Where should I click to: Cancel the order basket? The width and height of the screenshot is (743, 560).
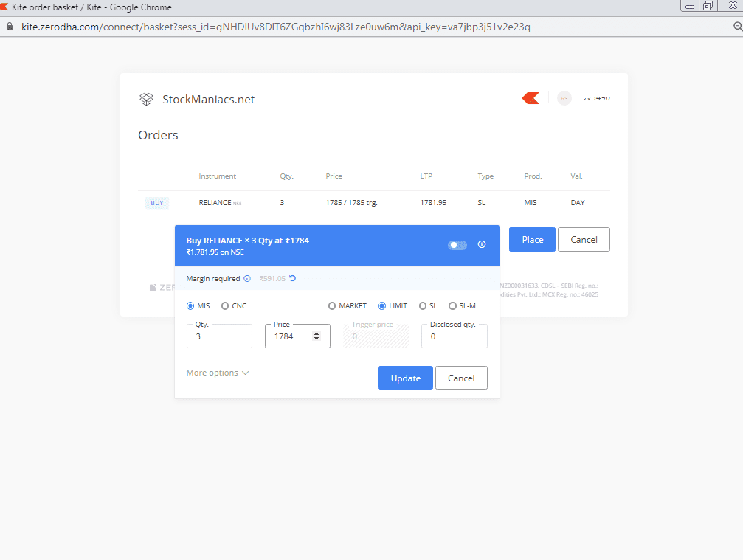coord(584,240)
